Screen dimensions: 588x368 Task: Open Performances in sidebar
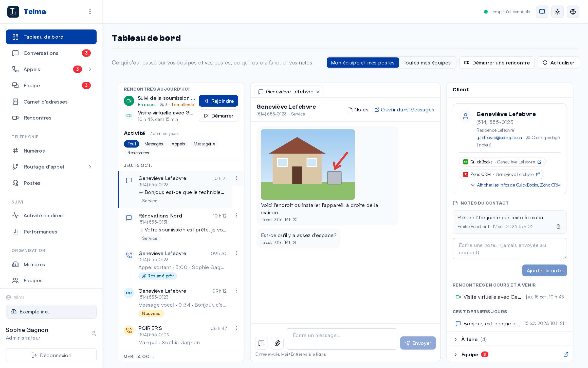[51, 232]
